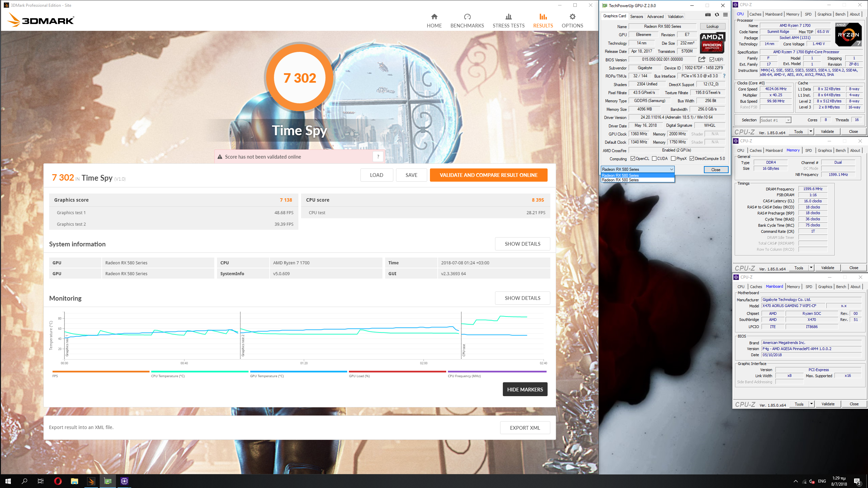Toggle DirectCompute 5.0 checkbox
The image size is (868, 488).
coord(692,159)
